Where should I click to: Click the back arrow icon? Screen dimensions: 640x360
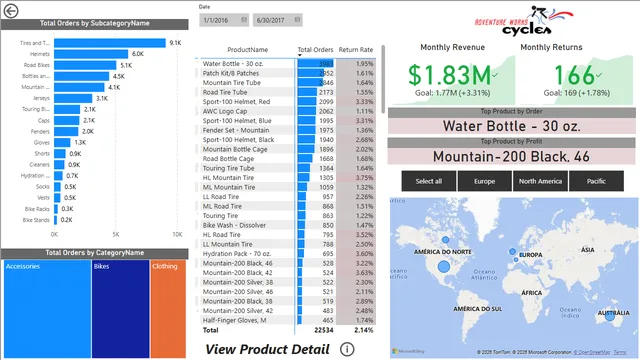click(x=11, y=11)
